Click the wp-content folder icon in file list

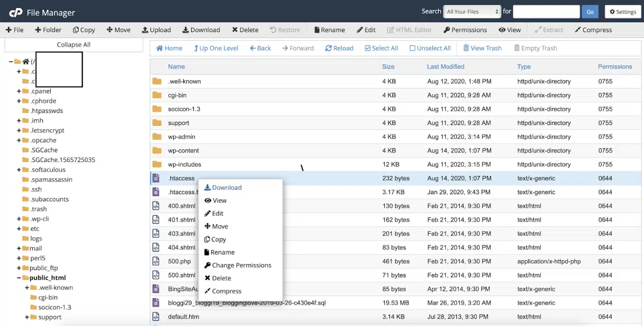pos(157,150)
